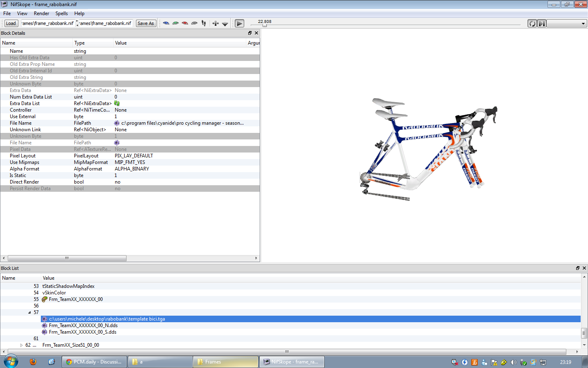Expand block 62 Frm_TeamXX_Size51_00_00
This screenshot has height=368, width=588.
tap(22, 345)
